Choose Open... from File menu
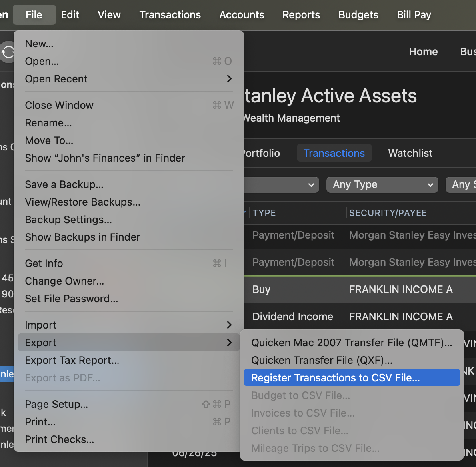 tap(129, 61)
